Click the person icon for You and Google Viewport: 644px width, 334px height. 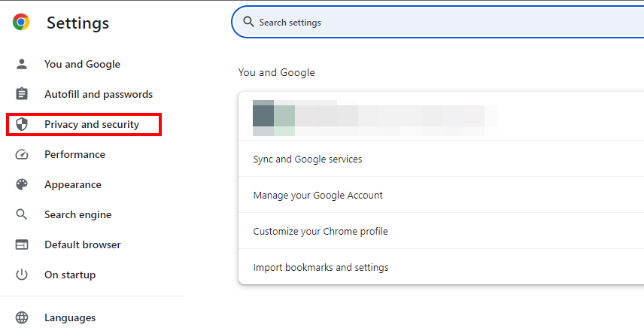click(x=21, y=64)
